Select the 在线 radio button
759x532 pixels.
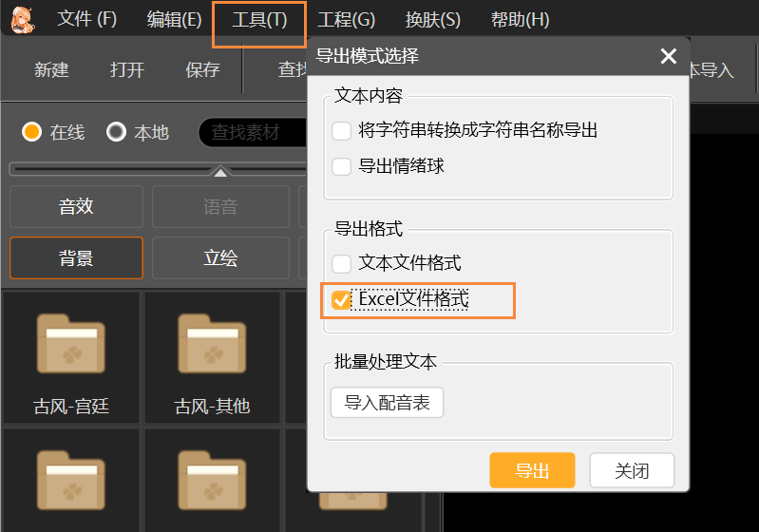pos(32,132)
